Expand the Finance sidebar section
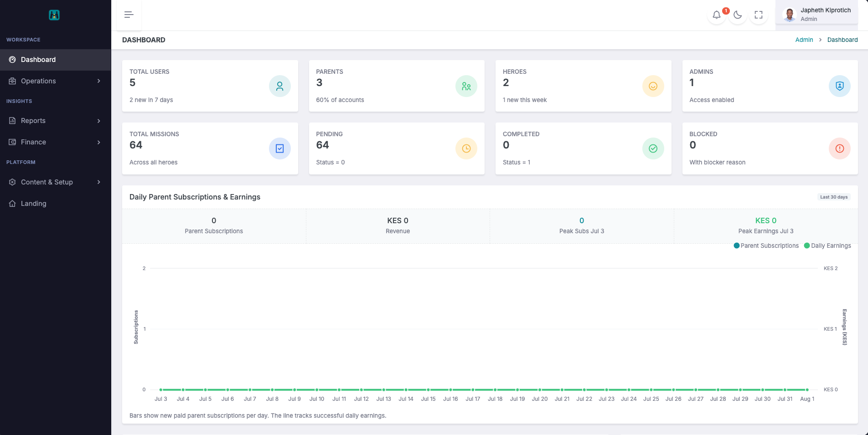Viewport: 868px width, 435px height. click(x=56, y=142)
